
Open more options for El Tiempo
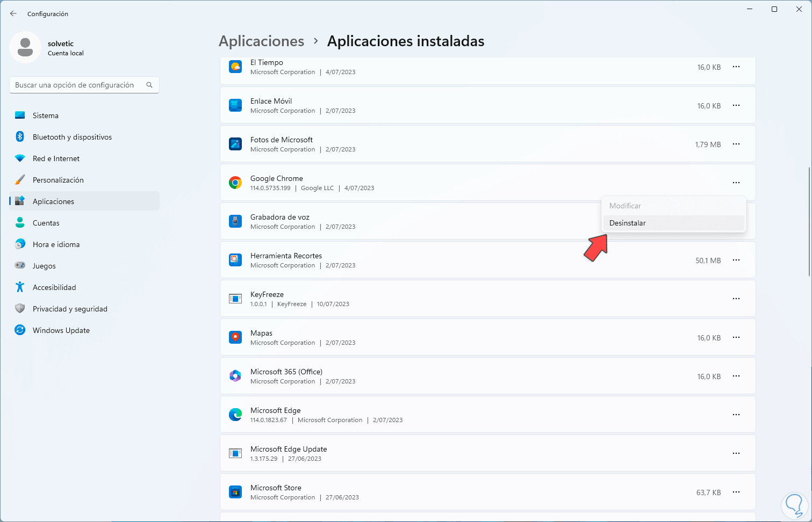tap(736, 67)
